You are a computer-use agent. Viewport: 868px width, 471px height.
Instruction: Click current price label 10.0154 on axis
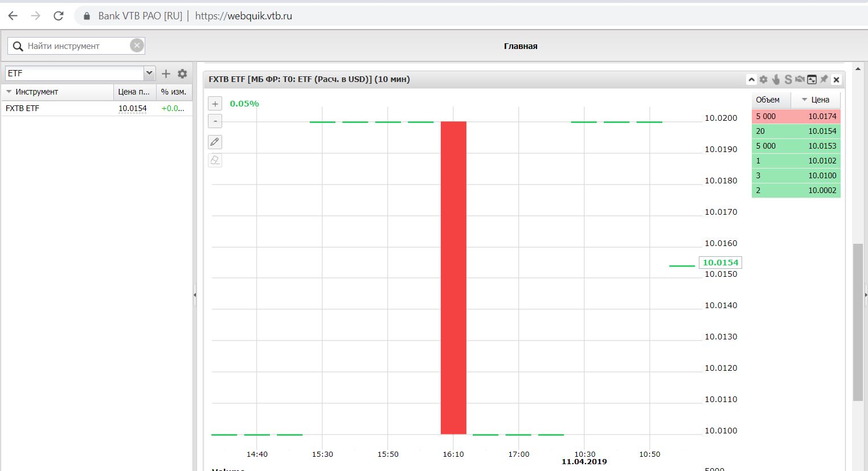pyautogui.click(x=720, y=263)
